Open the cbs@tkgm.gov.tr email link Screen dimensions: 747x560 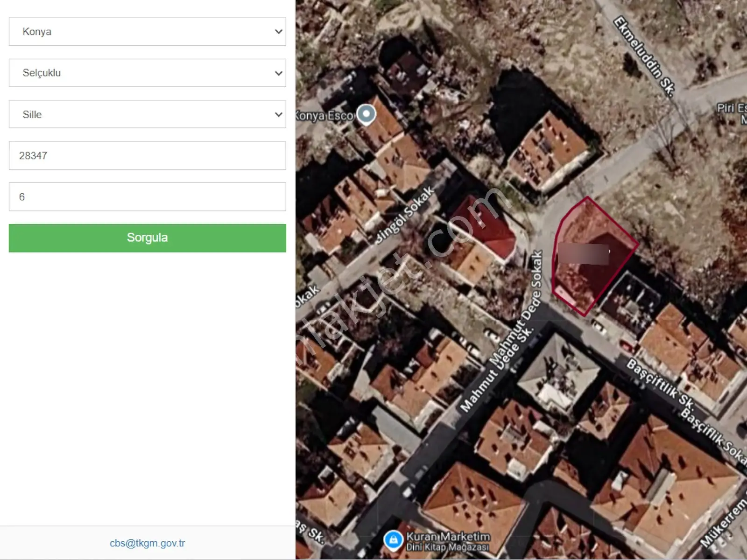point(147,543)
